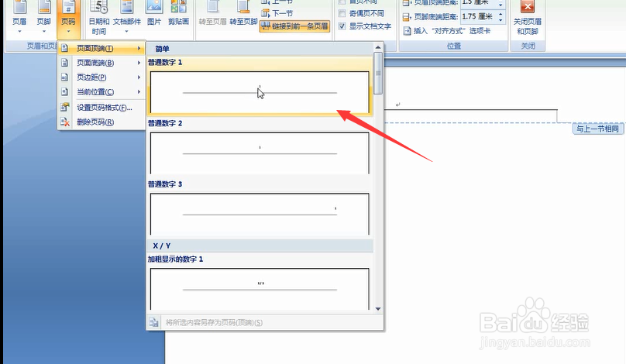This screenshot has height=364, width=626.
Task: Expand arrow beside 当前位置(C)
Action: pyautogui.click(x=139, y=92)
